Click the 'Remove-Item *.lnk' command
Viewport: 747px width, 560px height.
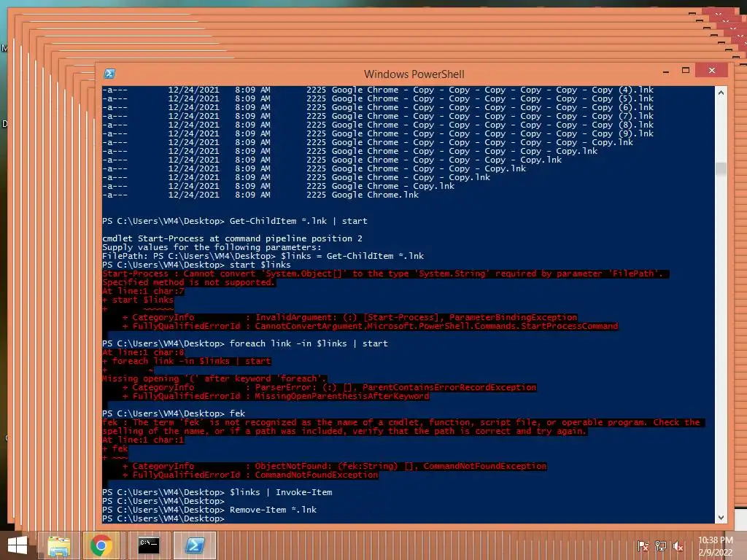click(273, 510)
